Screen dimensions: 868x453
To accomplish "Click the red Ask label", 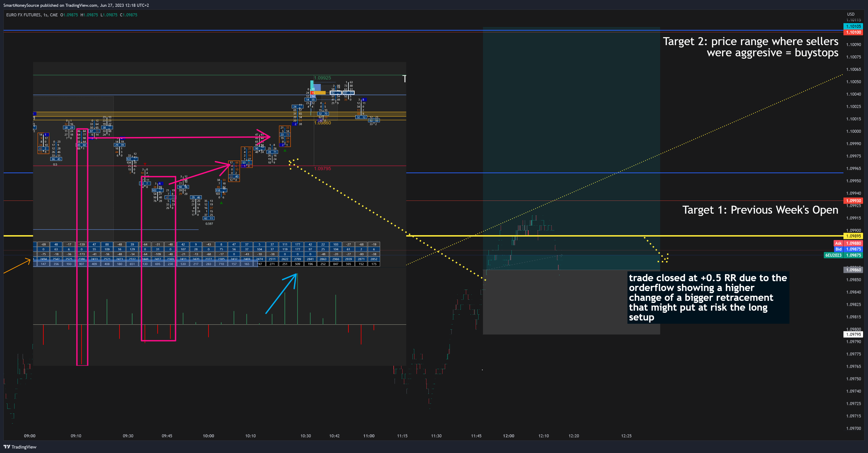I will point(838,243).
